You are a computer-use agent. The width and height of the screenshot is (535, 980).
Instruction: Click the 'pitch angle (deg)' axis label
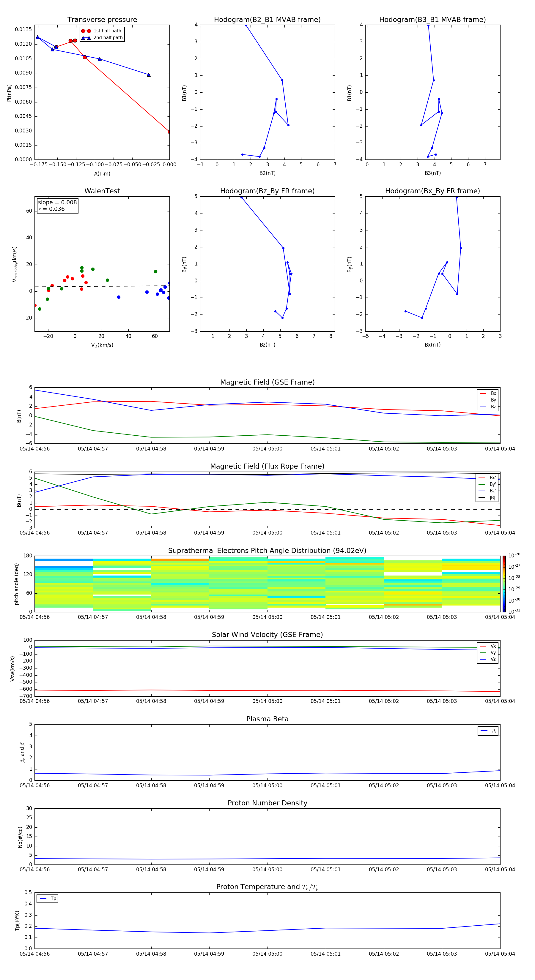(x=16, y=584)
